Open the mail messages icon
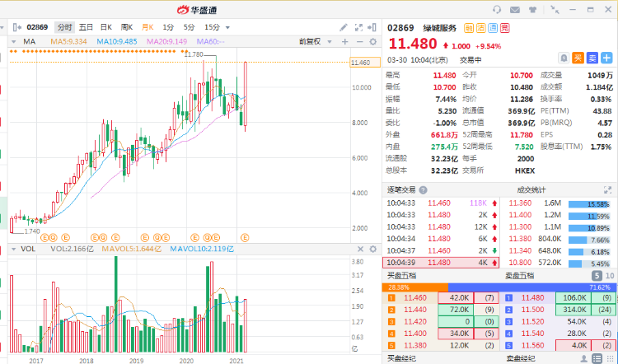This screenshot has height=364, width=618. (x=515, y=9)
